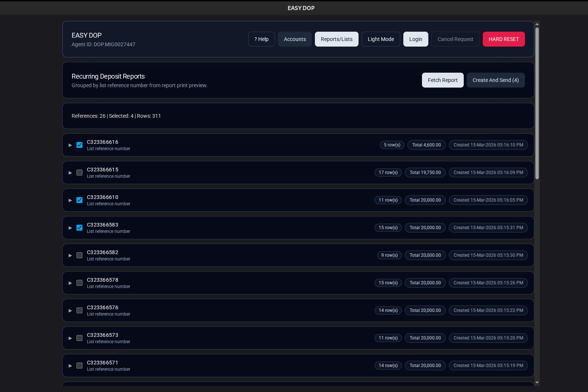Click the Login button
The image size is (588, 392).
(416, 39)
